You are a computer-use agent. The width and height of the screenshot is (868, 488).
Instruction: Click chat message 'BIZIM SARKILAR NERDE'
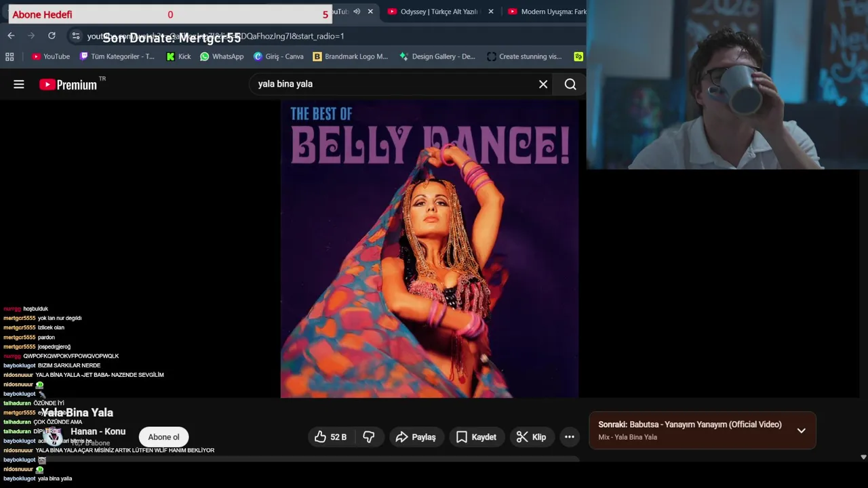click(x=69, y=365)
